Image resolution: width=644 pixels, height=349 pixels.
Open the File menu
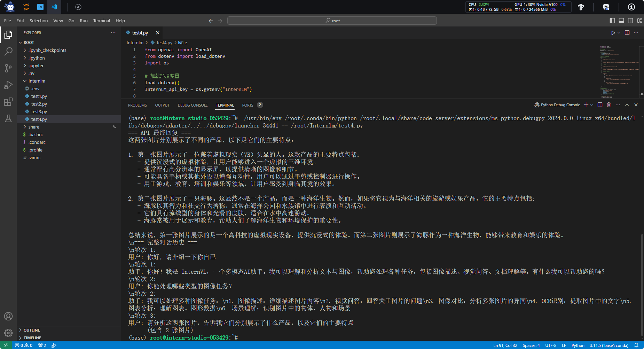pyautogui.click(x=8, y=21)
